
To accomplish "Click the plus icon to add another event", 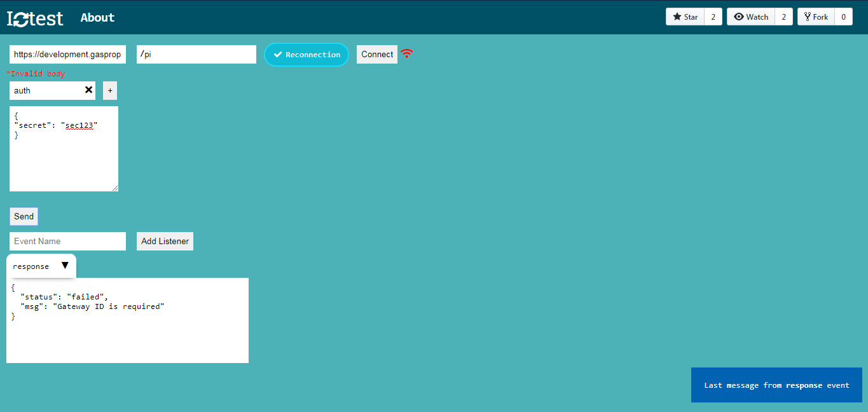I will pos(109,90).
